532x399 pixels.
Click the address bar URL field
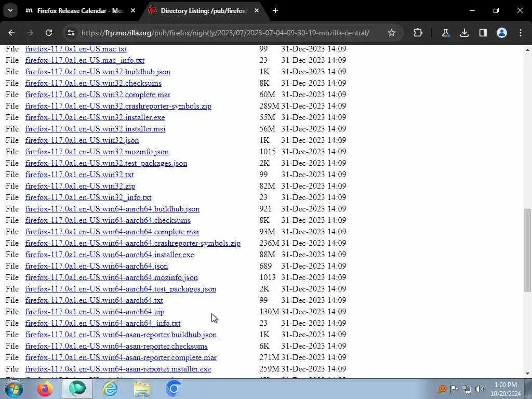[225, 33]
